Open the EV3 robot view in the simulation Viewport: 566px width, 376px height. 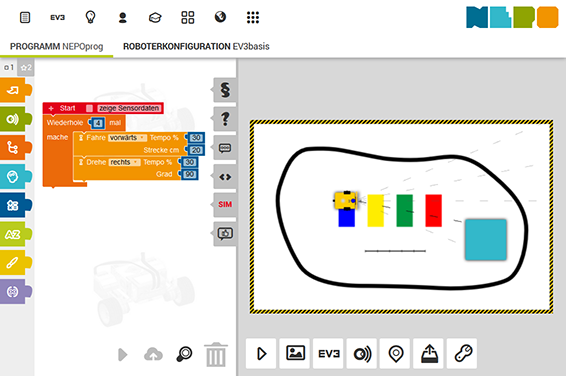coord(328,353)
